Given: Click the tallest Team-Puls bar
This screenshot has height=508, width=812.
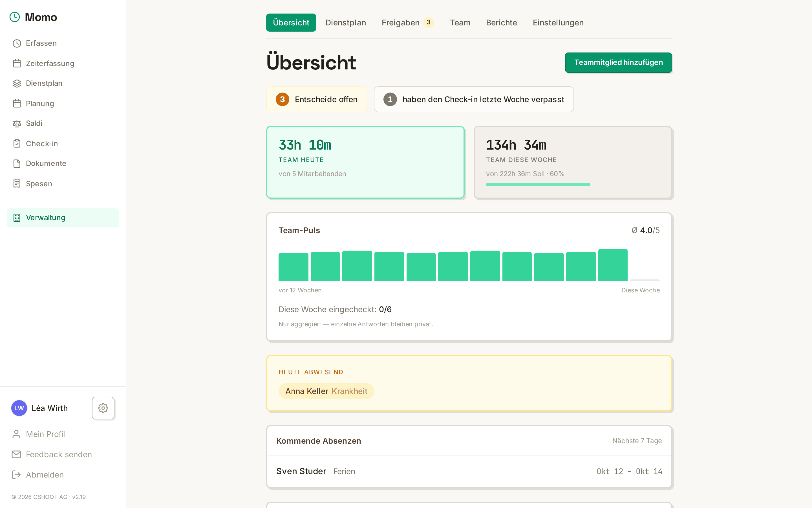Looking at the screenshot, I should 613,265.
